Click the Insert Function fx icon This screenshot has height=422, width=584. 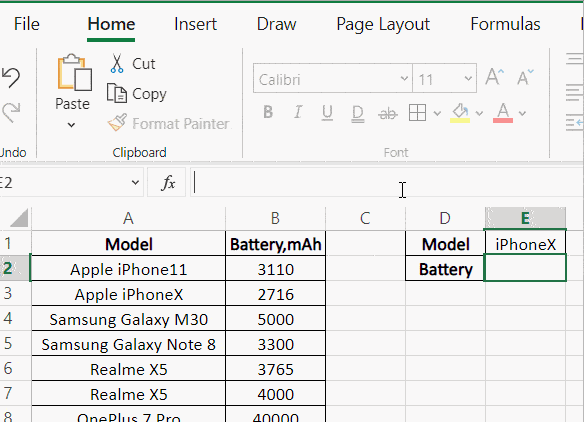pos(168,183)
